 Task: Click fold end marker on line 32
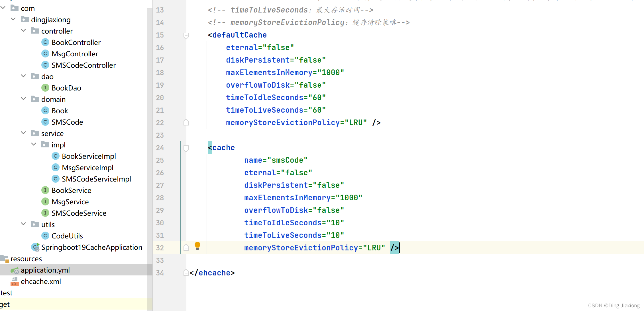pos(186,248)
